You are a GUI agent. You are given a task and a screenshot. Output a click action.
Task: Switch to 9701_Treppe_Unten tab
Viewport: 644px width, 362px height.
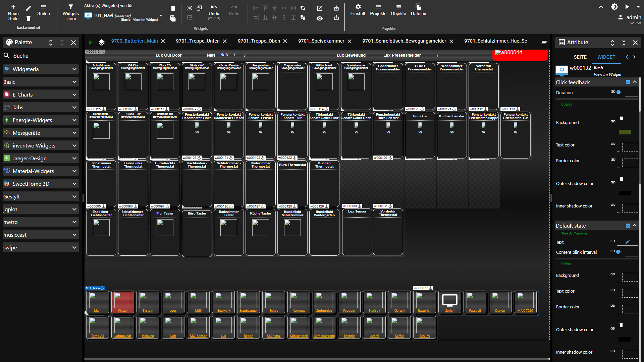point(198,41)
